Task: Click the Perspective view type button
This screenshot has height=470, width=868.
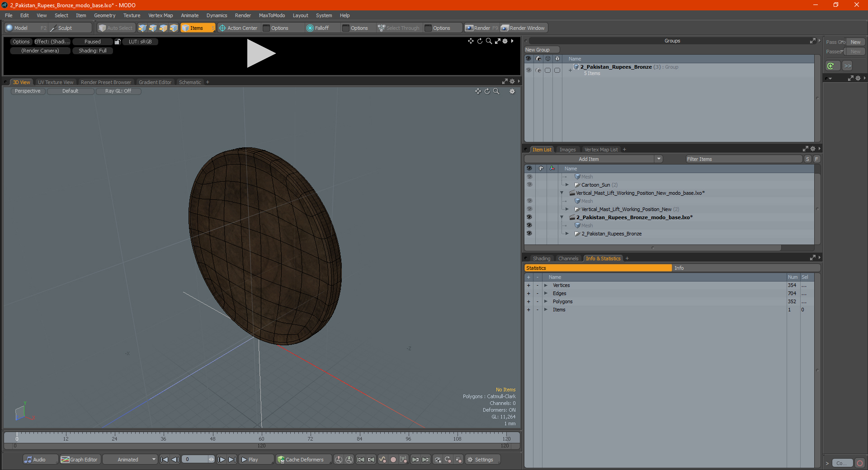Action: pyautogui.click(x=28, y=91)
